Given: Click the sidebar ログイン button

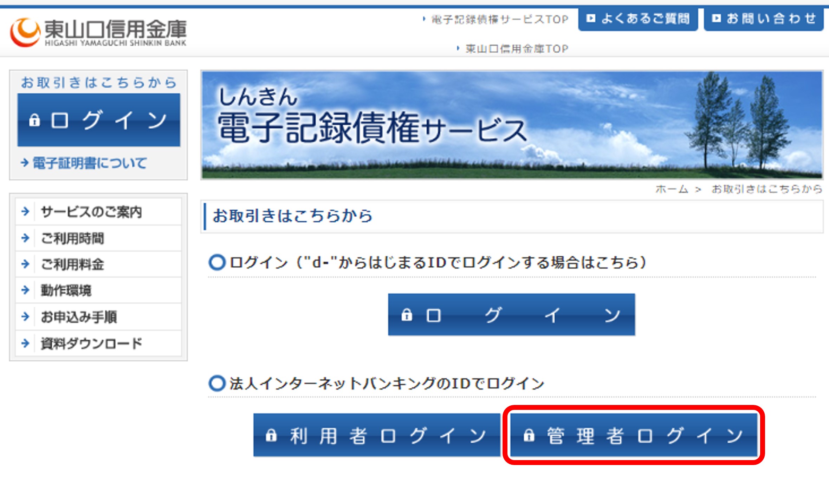Looking at the screenshot, I should (99, 120).
